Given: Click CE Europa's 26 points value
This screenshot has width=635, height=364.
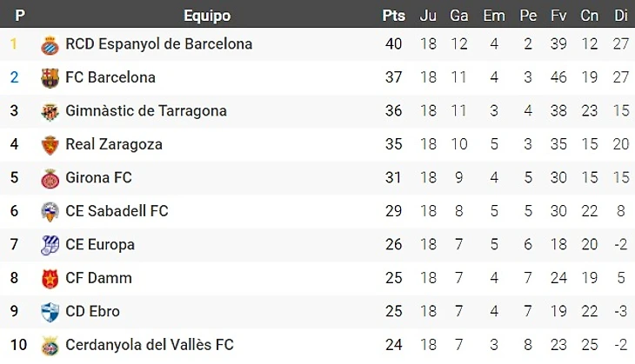Looking at the screenshot, I should [x=393, y=245].
